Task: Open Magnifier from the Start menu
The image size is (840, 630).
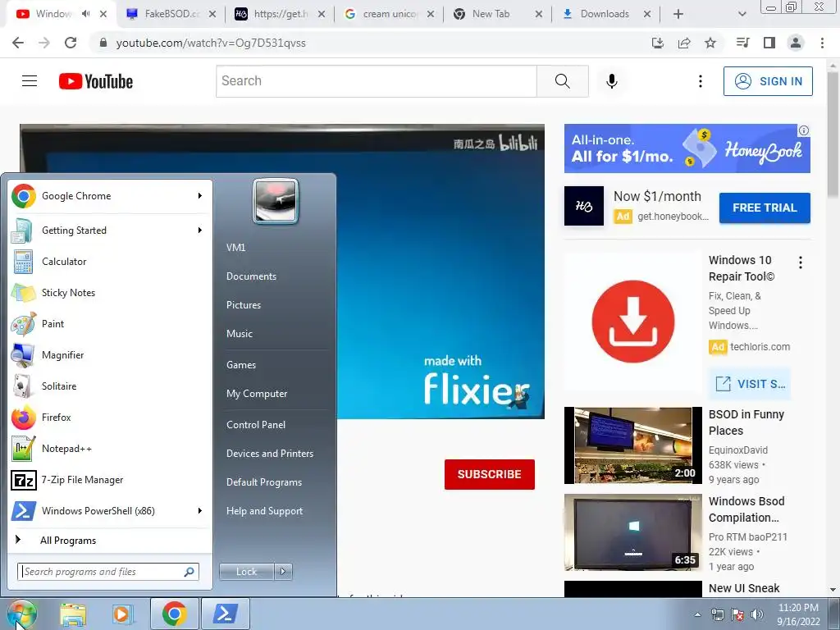Action: click(110, 354)
